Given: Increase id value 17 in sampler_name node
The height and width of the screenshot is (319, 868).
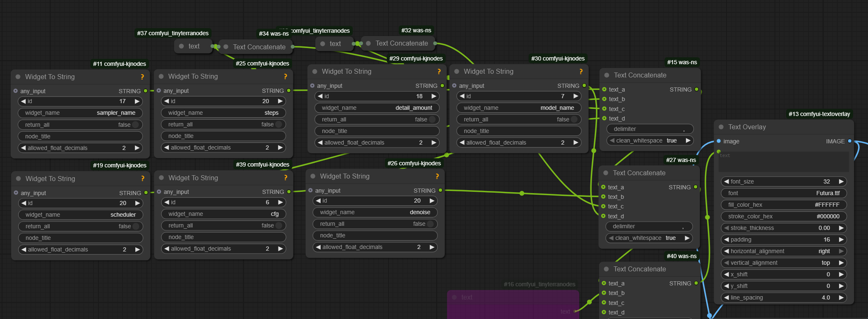Looking at the screenshot, I should pyautogui.click(x=137, y=101).
